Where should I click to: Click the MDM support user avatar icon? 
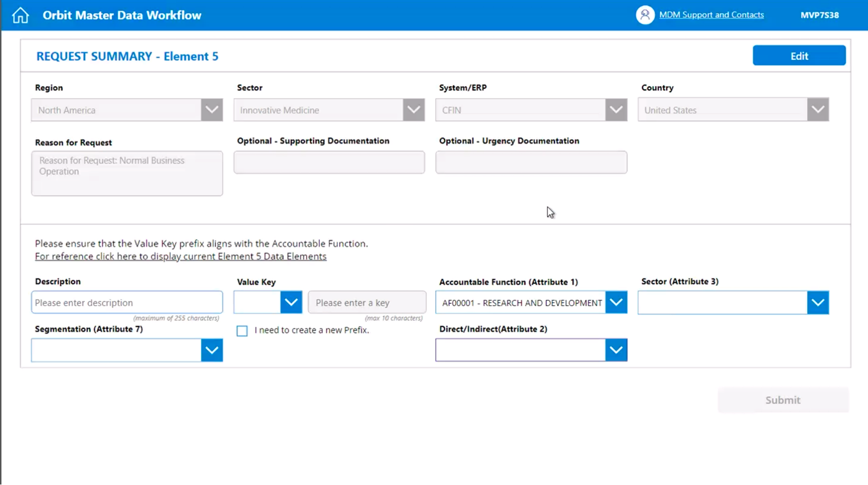tap(645, 15)
